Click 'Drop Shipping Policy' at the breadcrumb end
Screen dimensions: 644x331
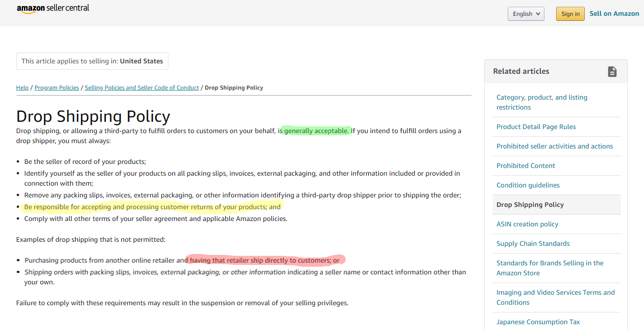click(x=234, y=88)
